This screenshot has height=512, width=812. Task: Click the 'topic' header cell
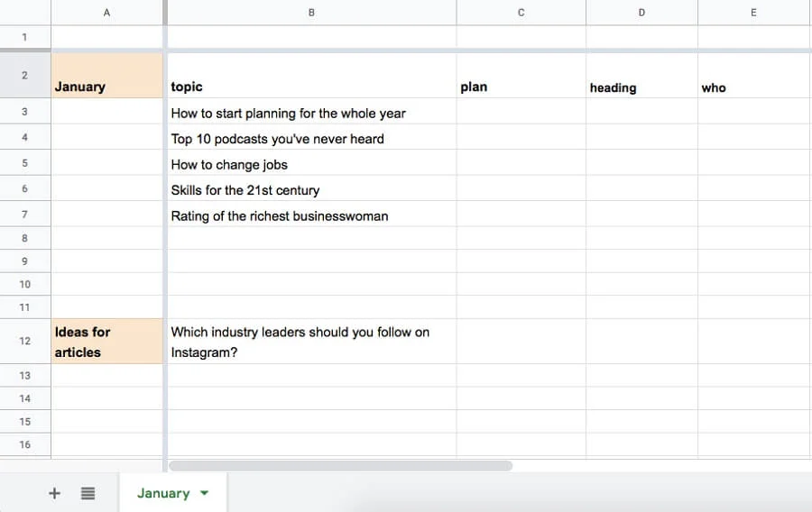[x=311, y=87]
